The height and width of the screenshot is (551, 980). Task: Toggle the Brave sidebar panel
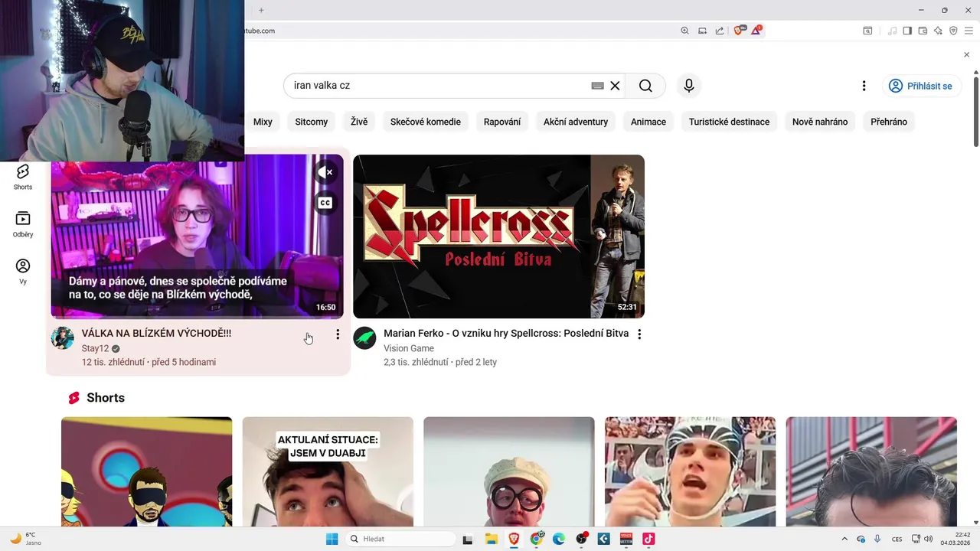coord(907,31)
